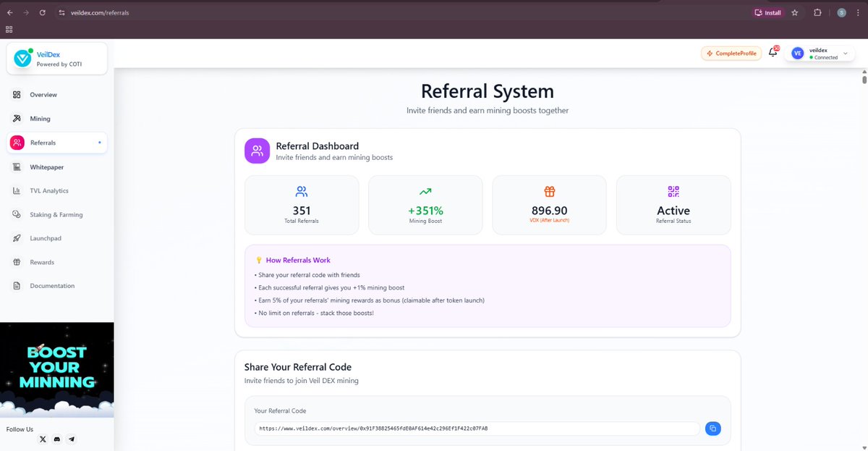Screen dimensions: 868x451
Task: Bookmark this page with the star icon
Action: pyautogui.click(x=795, y=12)
